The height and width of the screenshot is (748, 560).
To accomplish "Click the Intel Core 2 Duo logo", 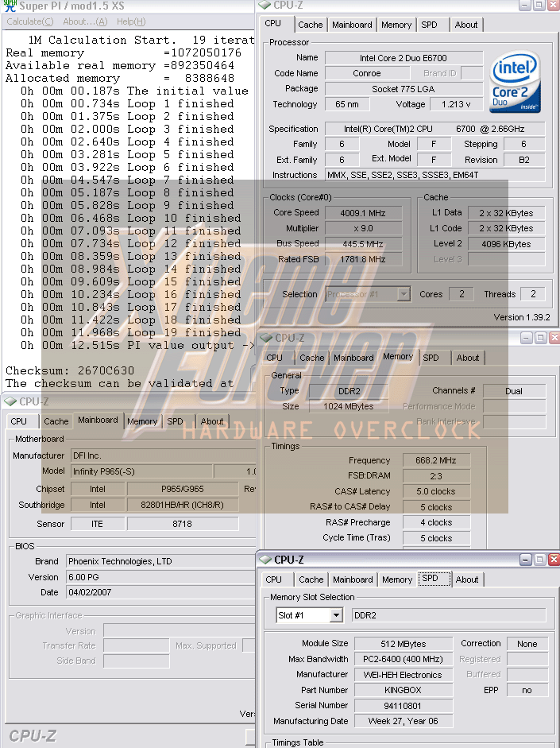I will tap(515, 82).
